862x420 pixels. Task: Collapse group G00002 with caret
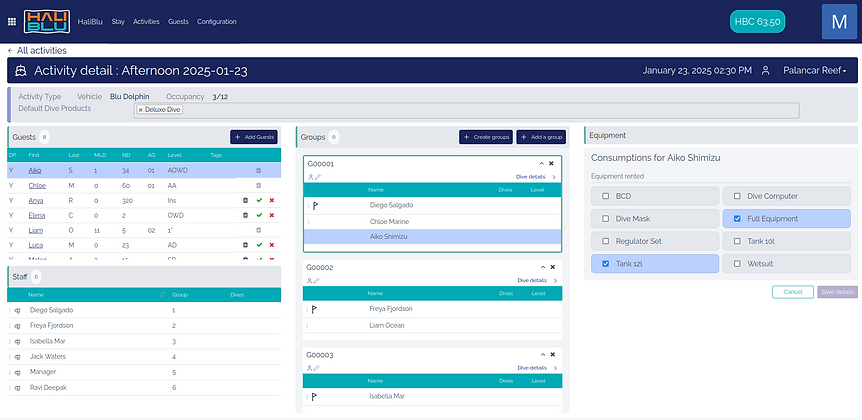pos(541,268)
